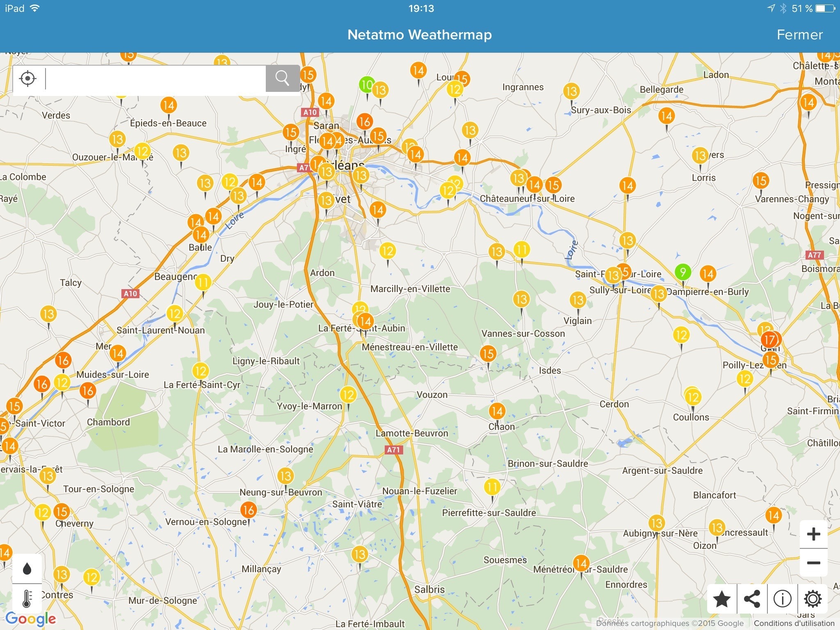Click the Nouan-le-Fuzelier label
Screen dimensions: 840x630
[x=420, y=491]
